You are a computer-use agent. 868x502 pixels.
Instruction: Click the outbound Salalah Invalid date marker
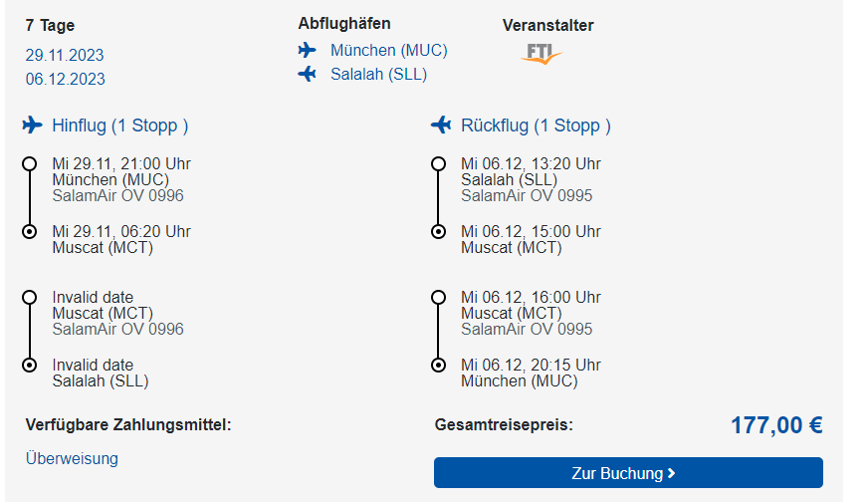(30, 365)
